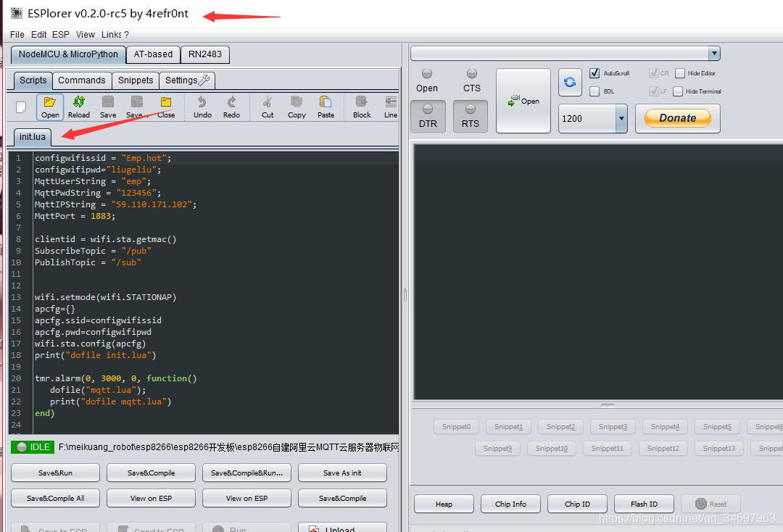Check the Hide Editor checkbox

679,73
